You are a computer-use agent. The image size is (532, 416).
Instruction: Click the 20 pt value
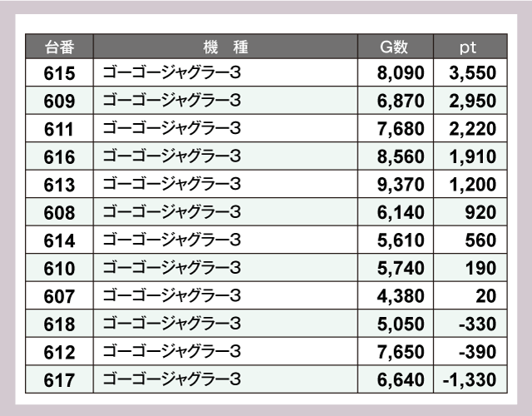point(487,297)
